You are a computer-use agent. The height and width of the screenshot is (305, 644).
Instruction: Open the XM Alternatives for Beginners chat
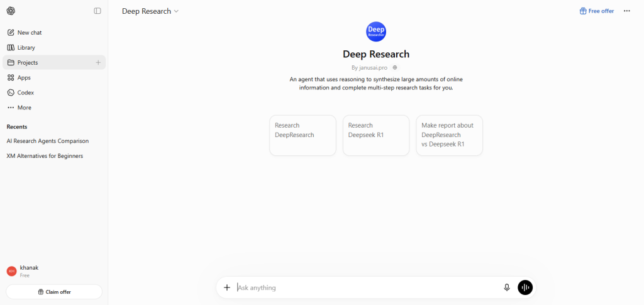tap(54, 156)
